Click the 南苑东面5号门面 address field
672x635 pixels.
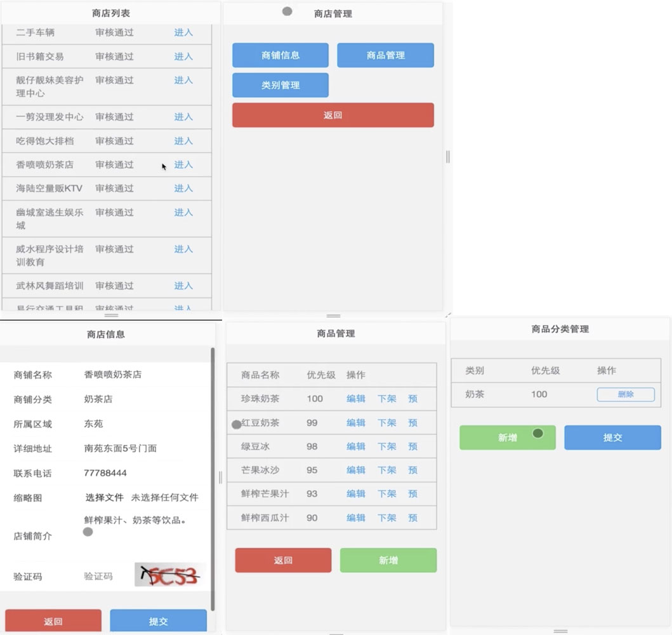[121, 448]
